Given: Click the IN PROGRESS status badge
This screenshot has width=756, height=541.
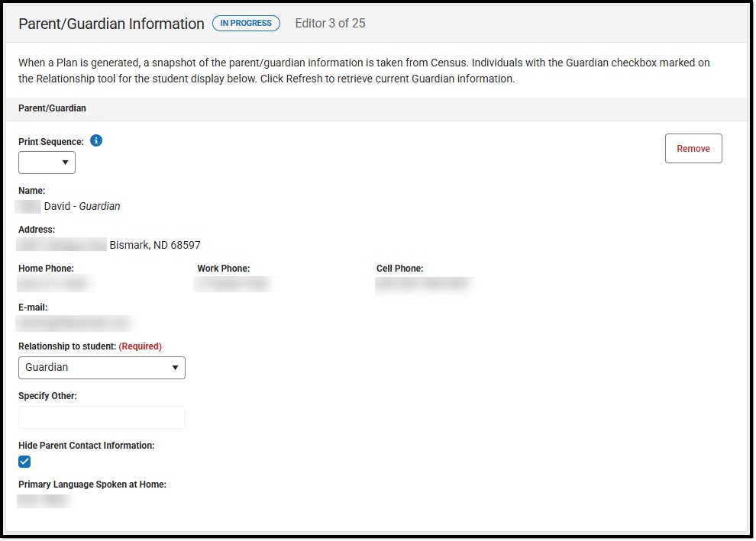Looking at the screenshot, I should coord(246,23).
